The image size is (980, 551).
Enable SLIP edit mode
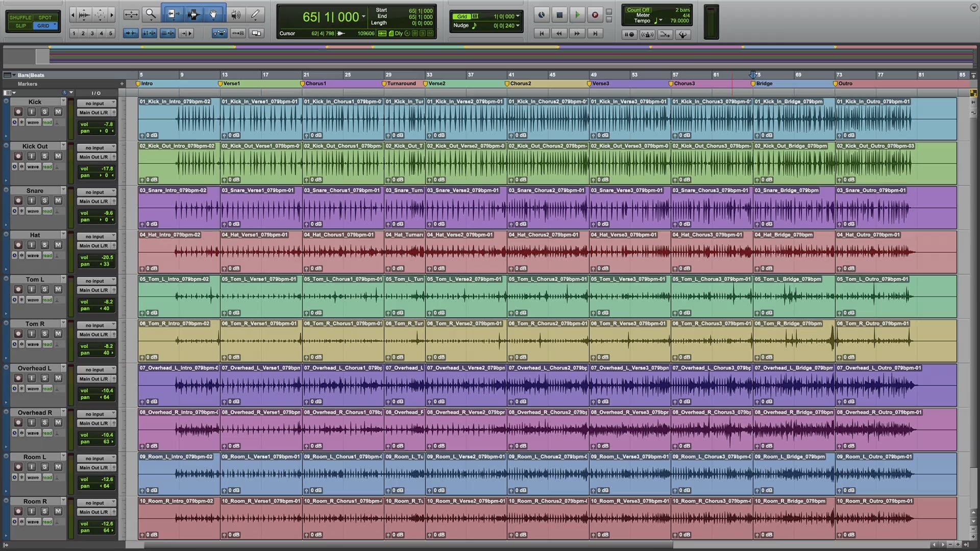[20, 26]
